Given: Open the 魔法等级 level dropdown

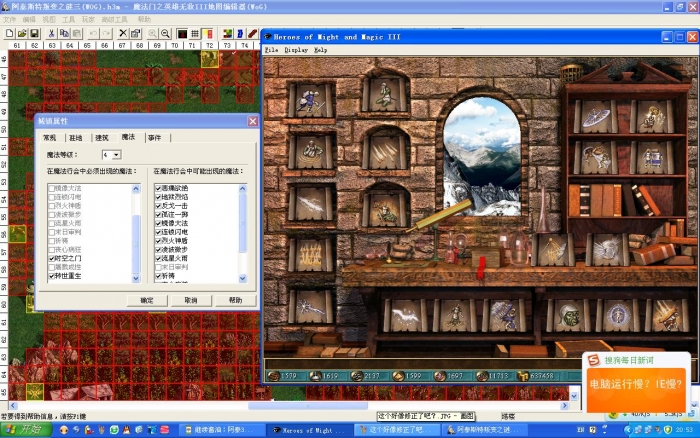Looking at the screenshot, I should coord(117,155).
